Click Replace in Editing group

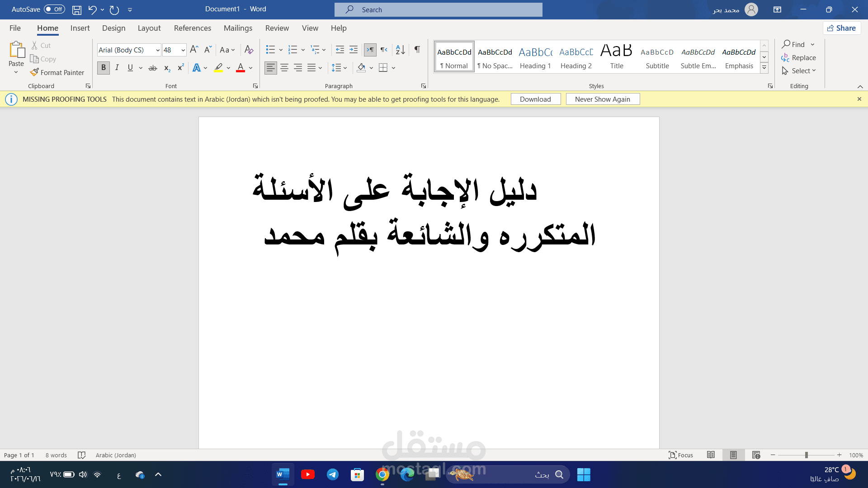[798, 58]
